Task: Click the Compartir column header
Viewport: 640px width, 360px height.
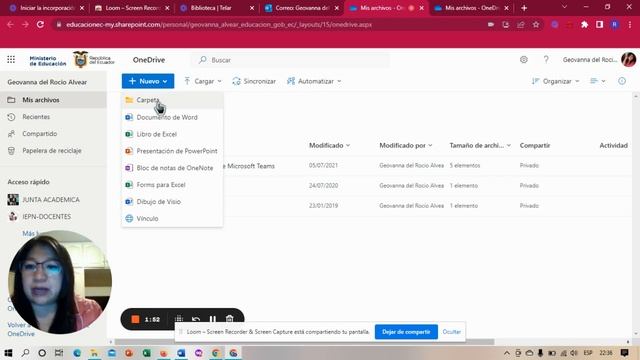Action: point(535,145)
